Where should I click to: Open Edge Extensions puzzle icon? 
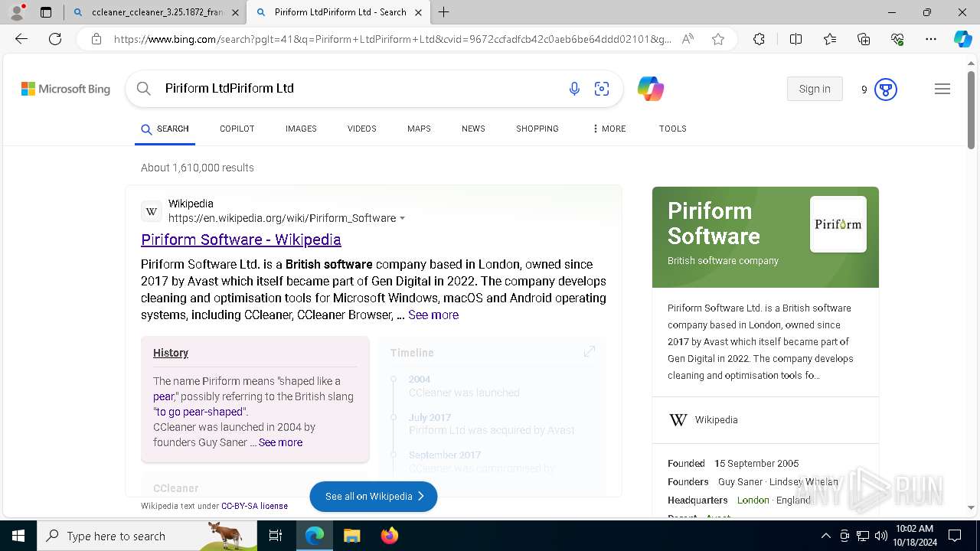point(759,39)
